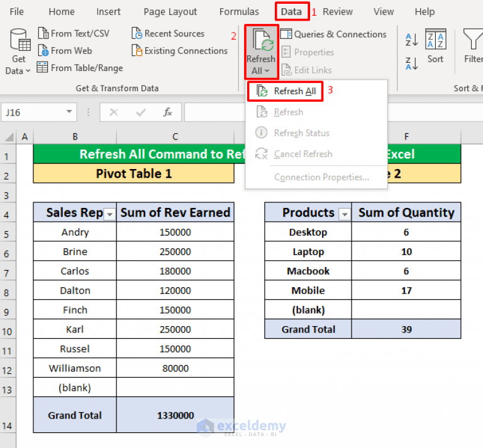The height and width of the screenshot is (448, 483).
Task: Click the Select All corner triangle
Action: (x=9, y=136)
